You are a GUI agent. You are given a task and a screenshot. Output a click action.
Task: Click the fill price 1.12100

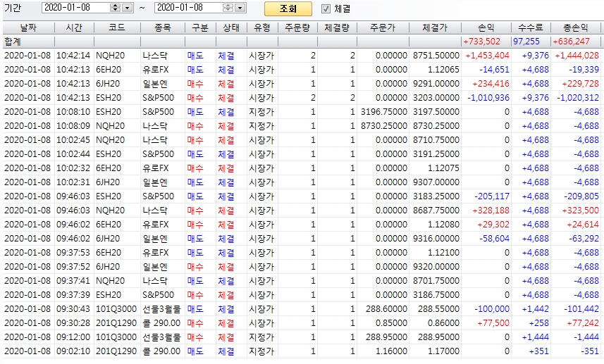click(x=443, y=253)
